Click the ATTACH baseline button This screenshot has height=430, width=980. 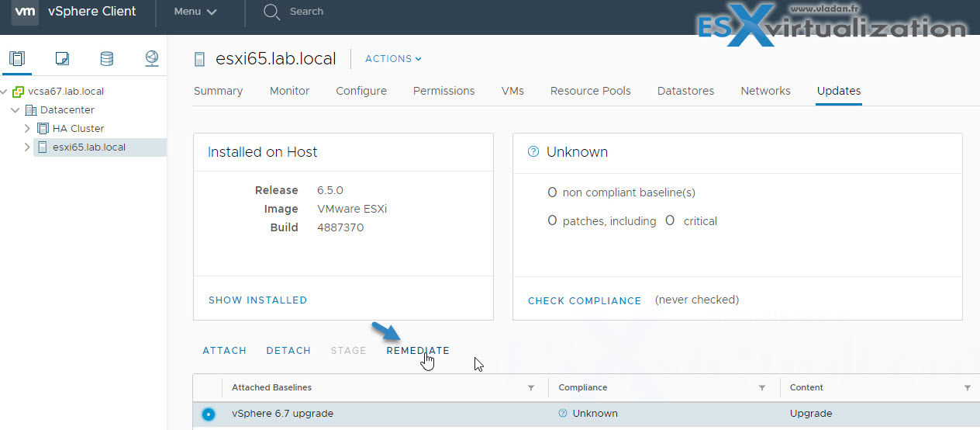click(x=224, y=351)
